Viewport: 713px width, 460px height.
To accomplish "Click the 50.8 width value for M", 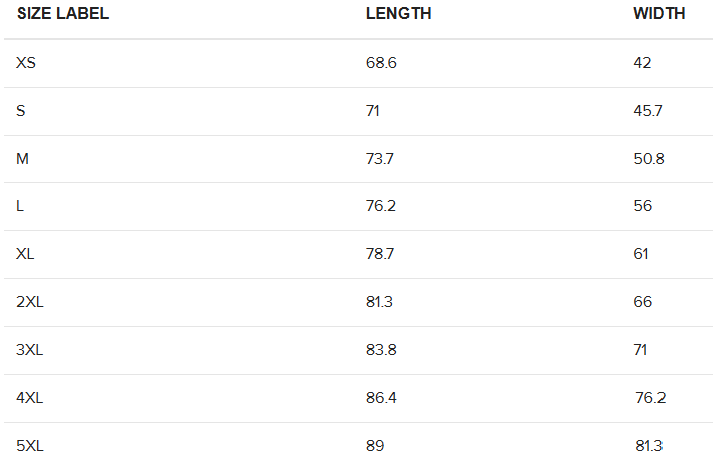I will point(649,159).
